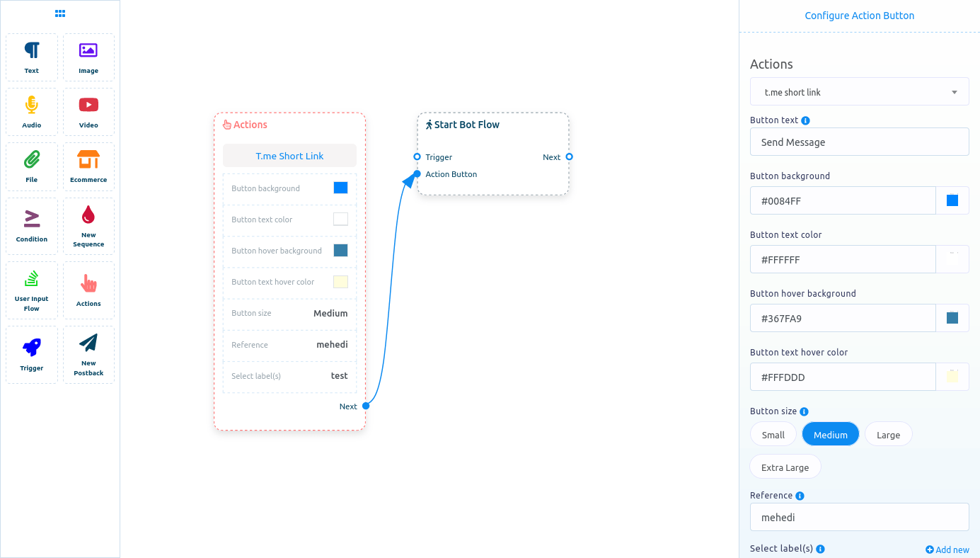Open the Button background color swatch

[x=952, y=200]
